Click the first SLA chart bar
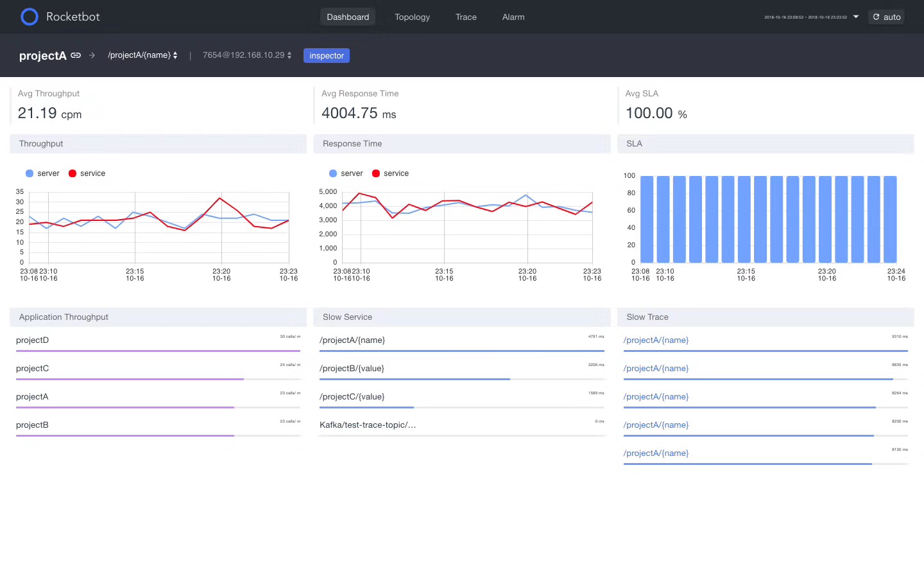 pos(647,219)
